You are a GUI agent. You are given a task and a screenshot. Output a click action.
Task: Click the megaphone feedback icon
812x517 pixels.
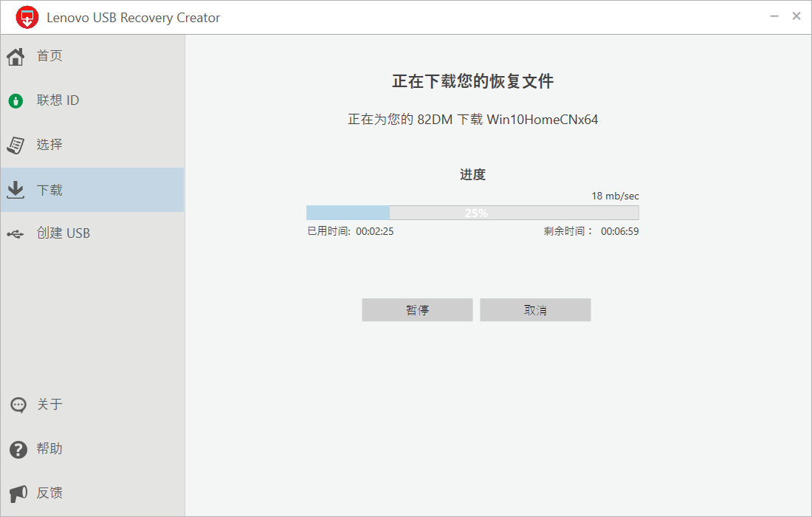[18, 493]
